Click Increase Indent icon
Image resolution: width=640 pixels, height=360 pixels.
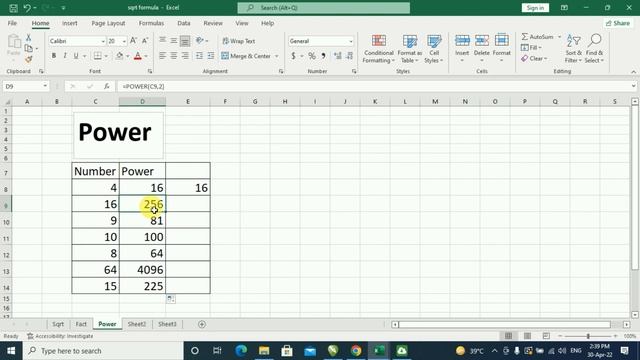211,56
